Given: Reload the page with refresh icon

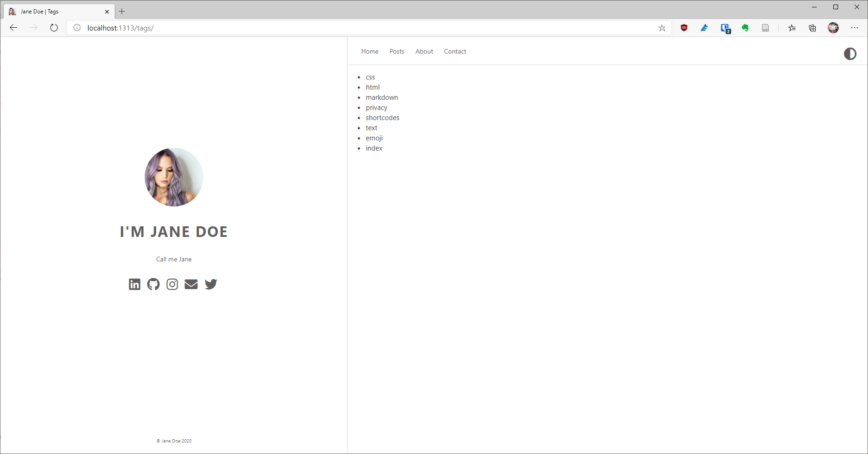Looking at the screenshot, I should click(54, 28).
